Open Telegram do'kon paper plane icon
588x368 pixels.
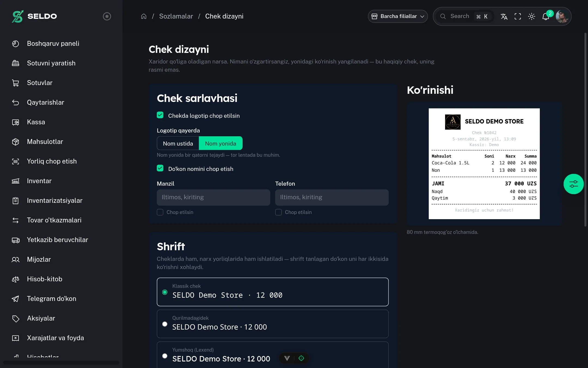[x=16, y=299]
